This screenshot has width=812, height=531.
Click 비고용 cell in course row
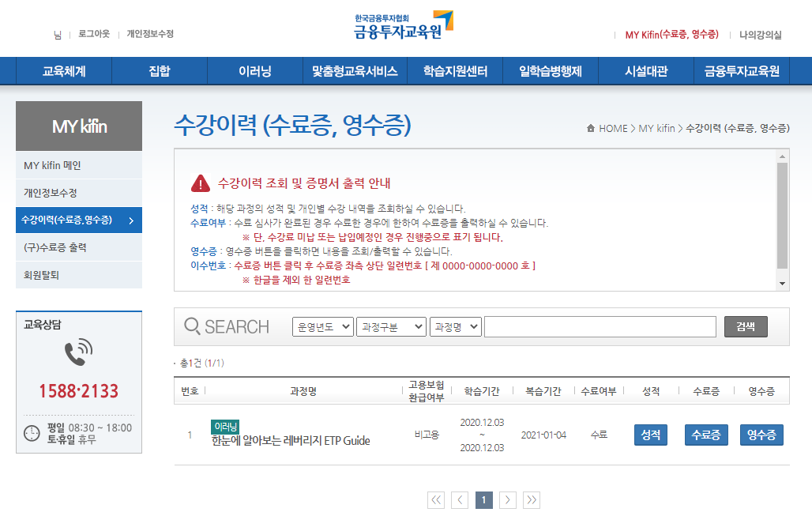click(427, 435)
